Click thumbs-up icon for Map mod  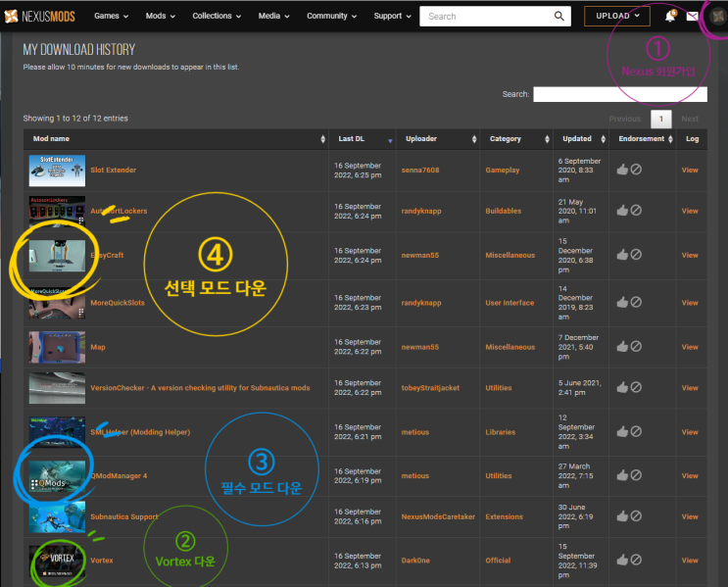(x=622, y=347)
